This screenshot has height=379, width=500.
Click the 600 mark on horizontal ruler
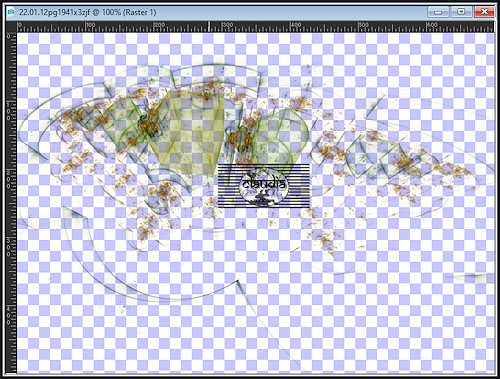point(432,25)
